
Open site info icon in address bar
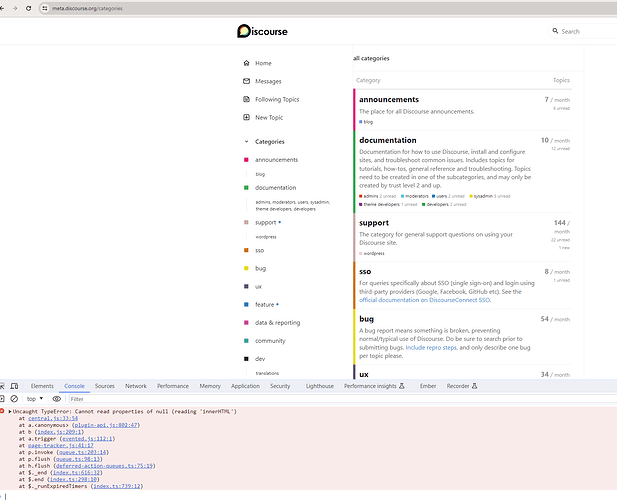[x=45, y=8]
